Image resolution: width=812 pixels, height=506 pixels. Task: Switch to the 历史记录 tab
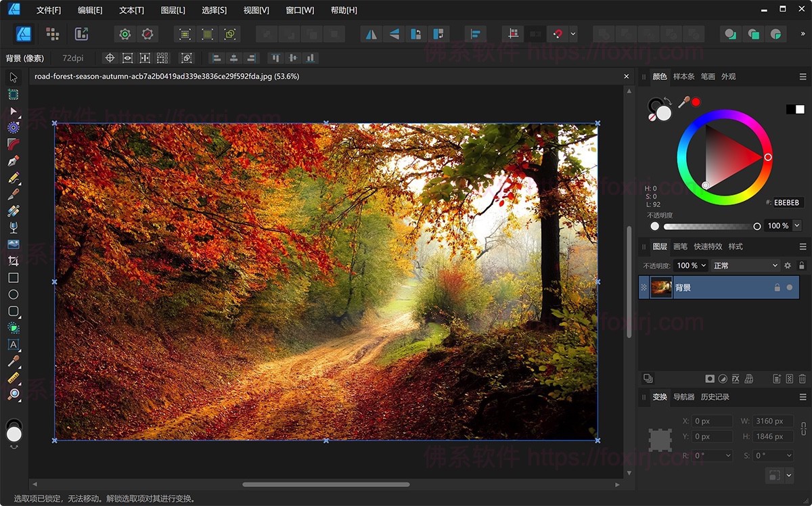tap(715, 397)
